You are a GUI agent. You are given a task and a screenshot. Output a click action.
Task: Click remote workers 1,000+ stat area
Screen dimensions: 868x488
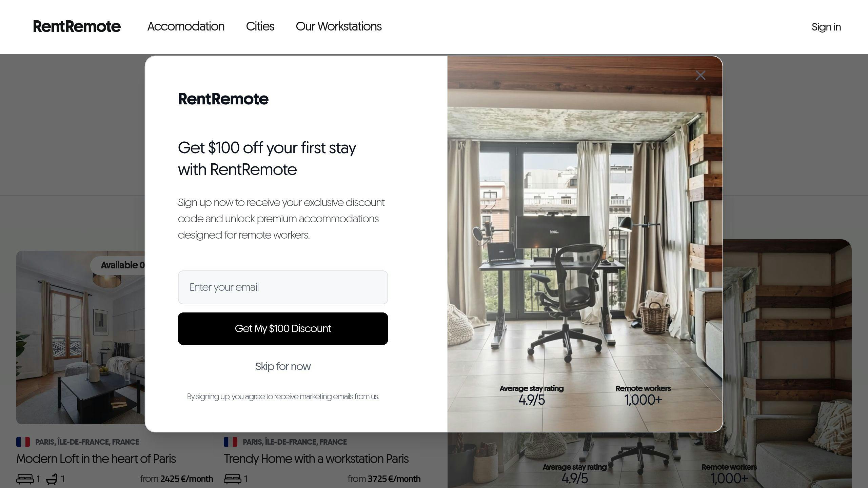point(643,395)
